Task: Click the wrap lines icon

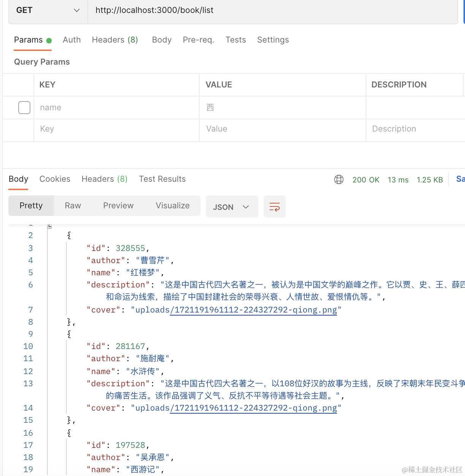Action: click(x=274, y=207)
